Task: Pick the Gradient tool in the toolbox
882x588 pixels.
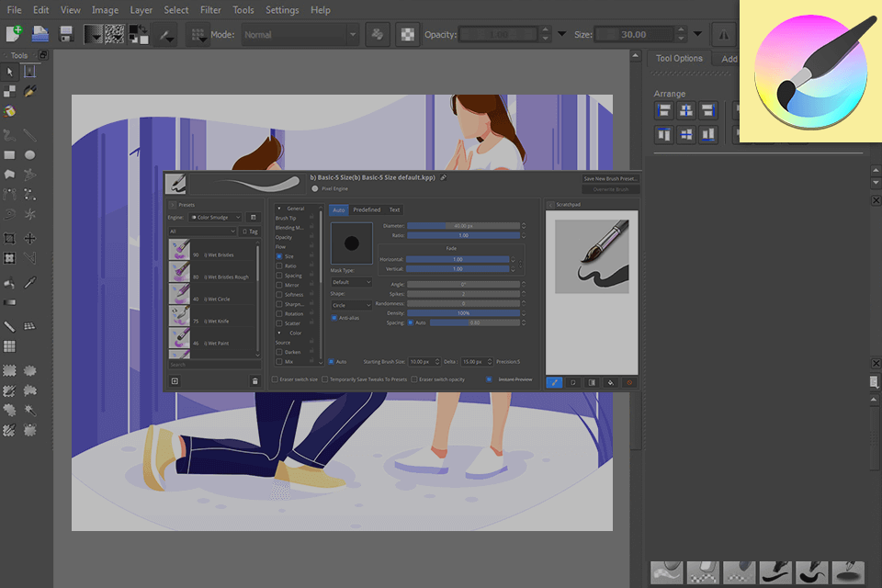Action: pos(11,302)
